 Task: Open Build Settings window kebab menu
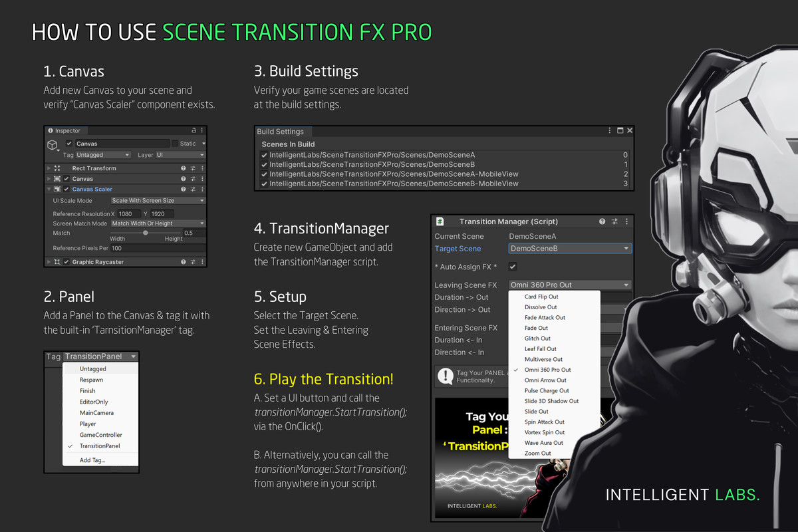(610, 131)
